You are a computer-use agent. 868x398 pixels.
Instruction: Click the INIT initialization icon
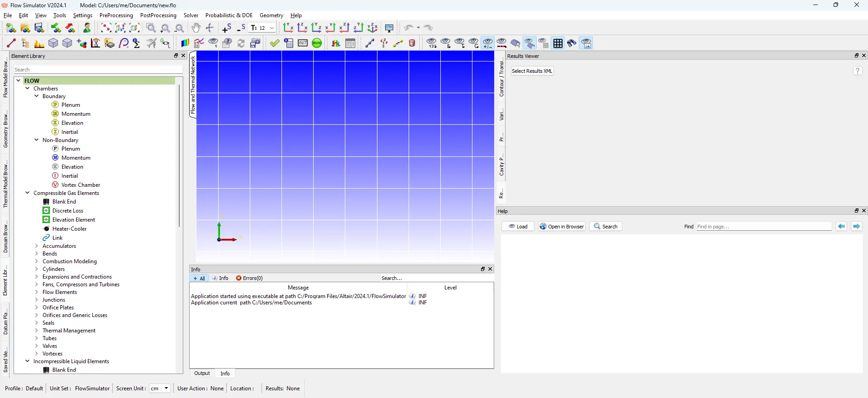pos(303,43)
